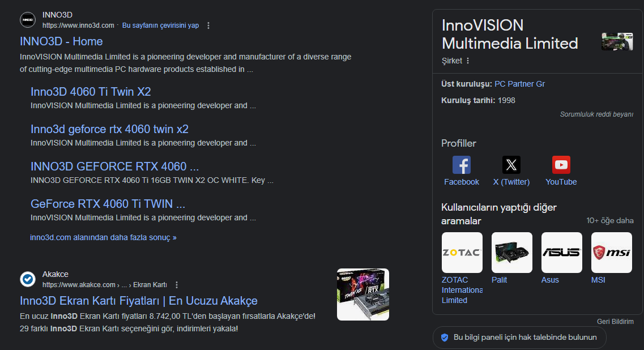Open Inno3D Ekran Kartı Fiyatları Akakçe result
The width and height of the screenshot is (644, 350).
coord(138,301)
